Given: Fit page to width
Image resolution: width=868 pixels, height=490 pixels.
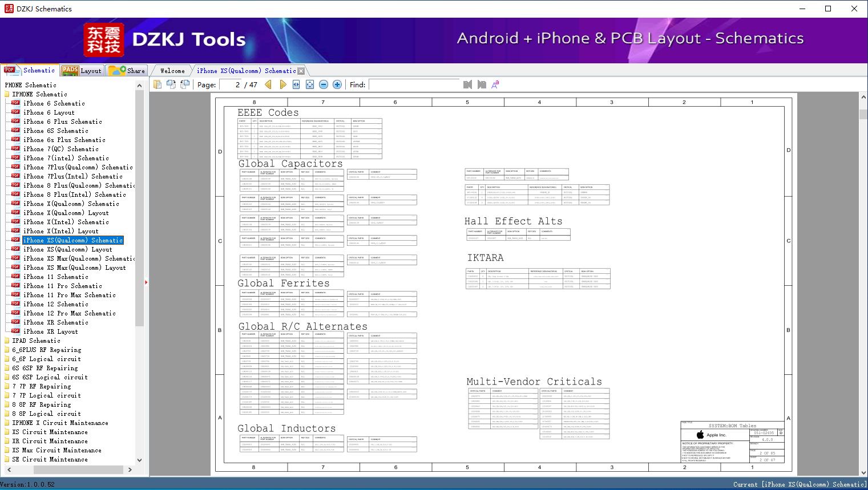Looking at the screenshot, I should [296, 84].
